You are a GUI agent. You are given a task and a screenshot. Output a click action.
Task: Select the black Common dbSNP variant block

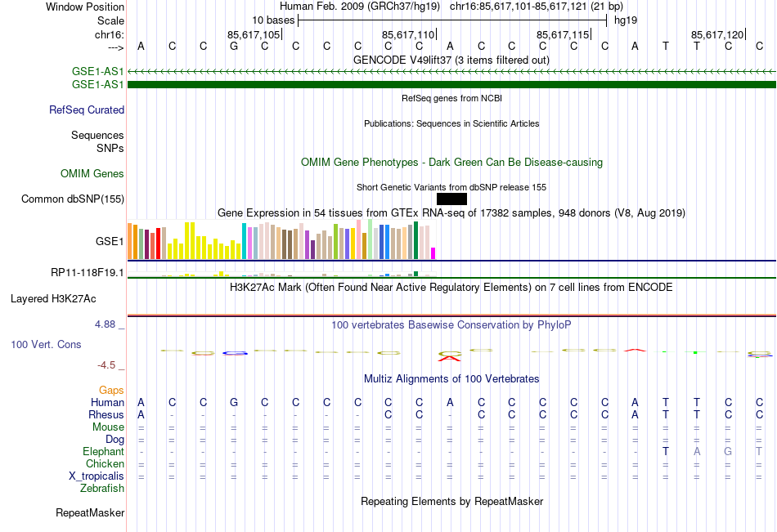[x=451, y=199]
